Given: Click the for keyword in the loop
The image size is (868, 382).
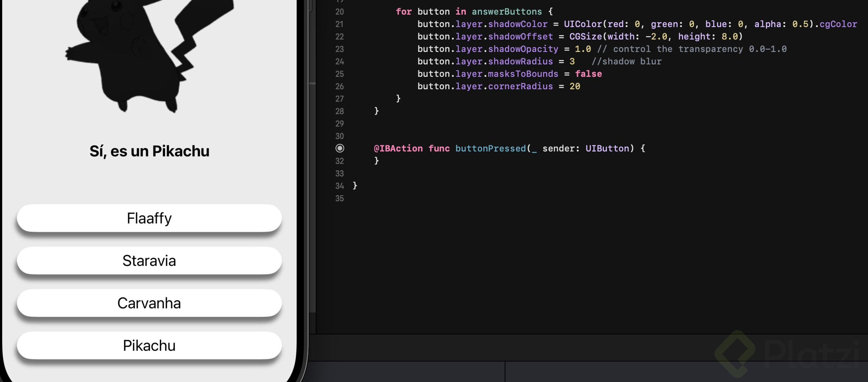Looking at the screenshot, I should pos(404,12).
